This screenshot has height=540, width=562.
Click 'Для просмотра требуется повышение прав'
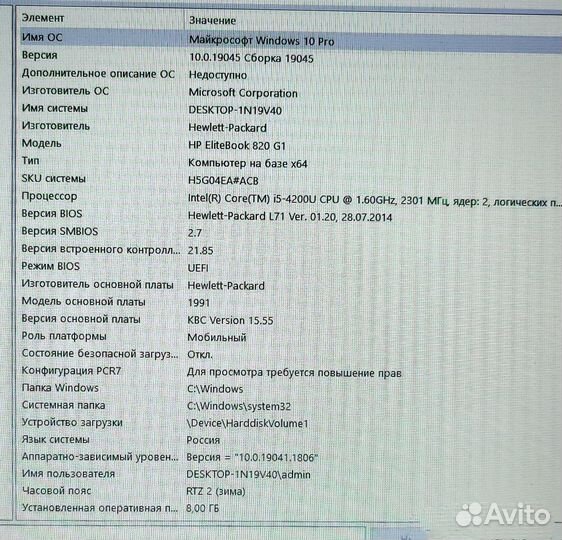coord(294,373)
